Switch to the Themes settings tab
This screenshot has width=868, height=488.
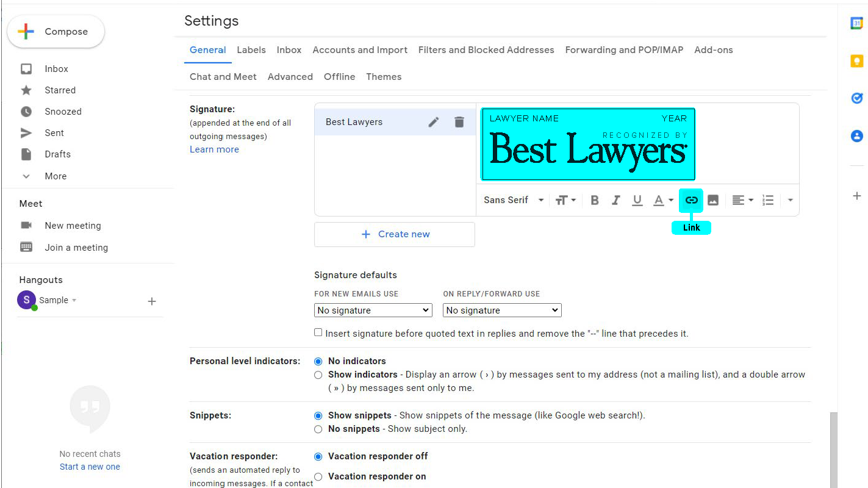tap(384, 77)
